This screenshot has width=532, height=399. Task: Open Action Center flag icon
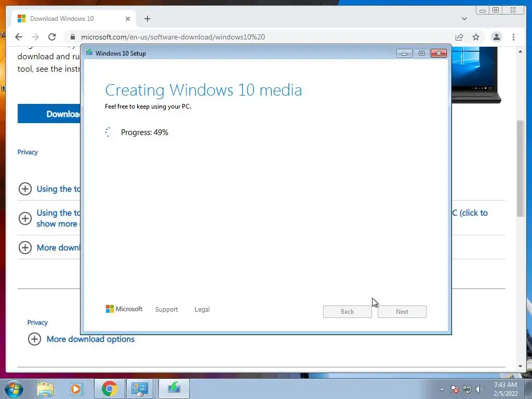[x=455, y=389]
